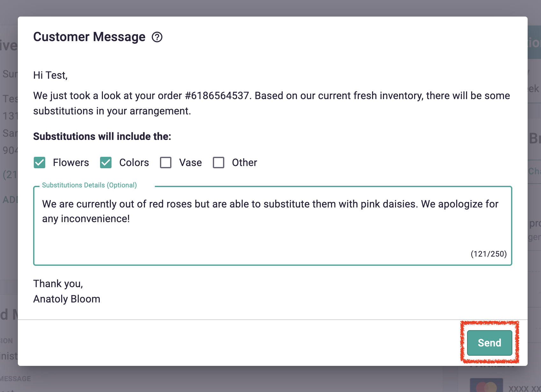Image resolution: width=541 pixels, height=392 pixels.
Task: Click the 'Hi Test,' greeting line
Action: point(50,75)
